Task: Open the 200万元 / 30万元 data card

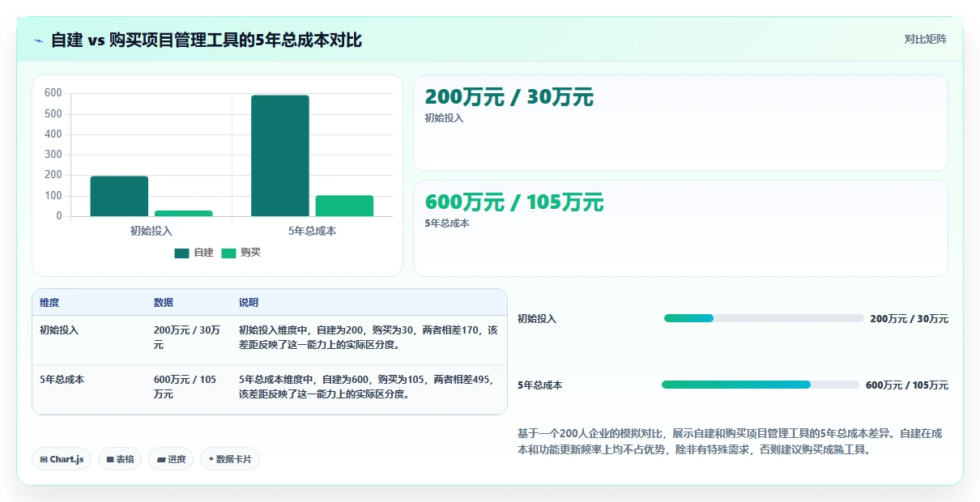Action: tap(680, 123)
